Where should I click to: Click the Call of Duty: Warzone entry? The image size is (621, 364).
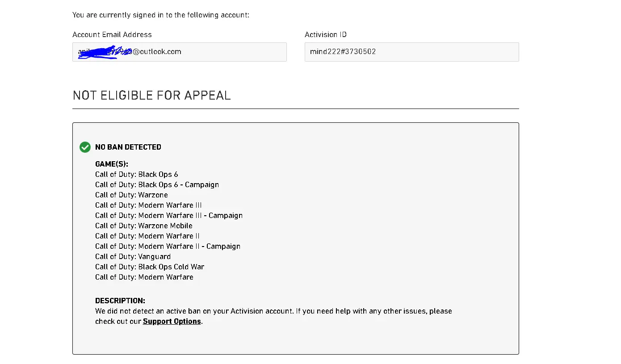(132, 195)
